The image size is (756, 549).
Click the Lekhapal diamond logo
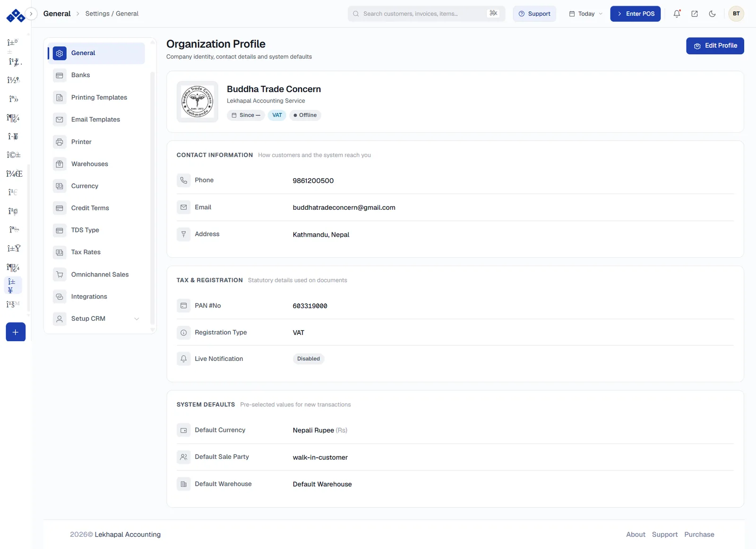point(16,16)
